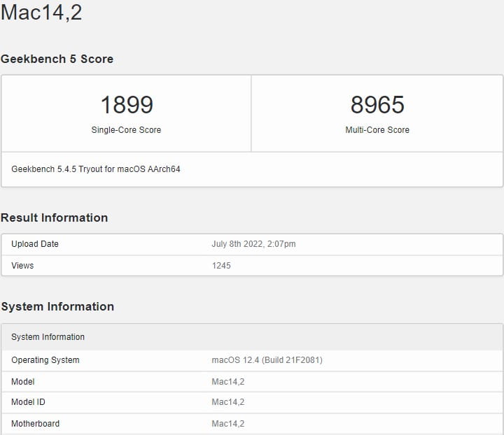Select the views count 1245
Viewport: 504px width, 435px height.
coord(221,266)
